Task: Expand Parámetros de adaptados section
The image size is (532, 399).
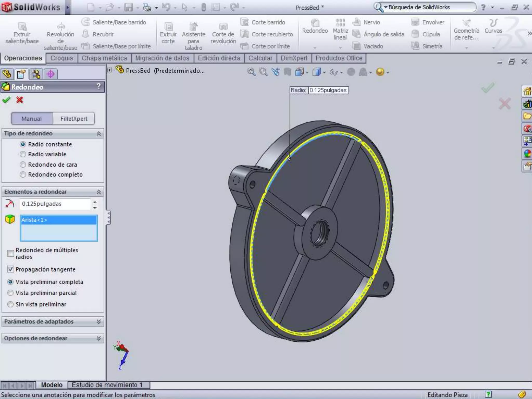Action: pos(98,322)
